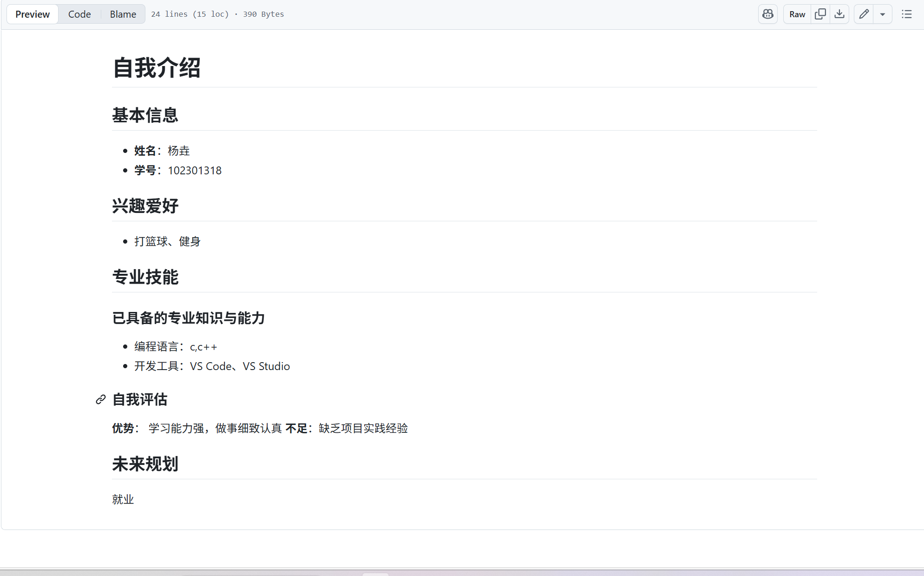Switch to the Code tab
Viewport: 924px width, 576px height.
79,14
